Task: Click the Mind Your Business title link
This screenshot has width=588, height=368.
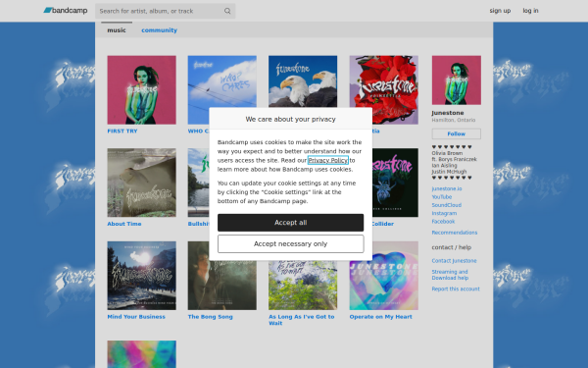Action: pos(136,317)
